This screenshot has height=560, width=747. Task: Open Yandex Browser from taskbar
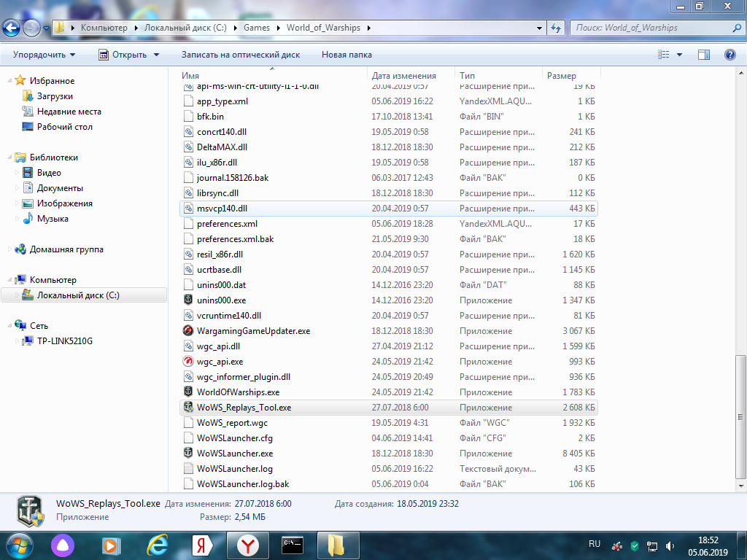point(248,545)
